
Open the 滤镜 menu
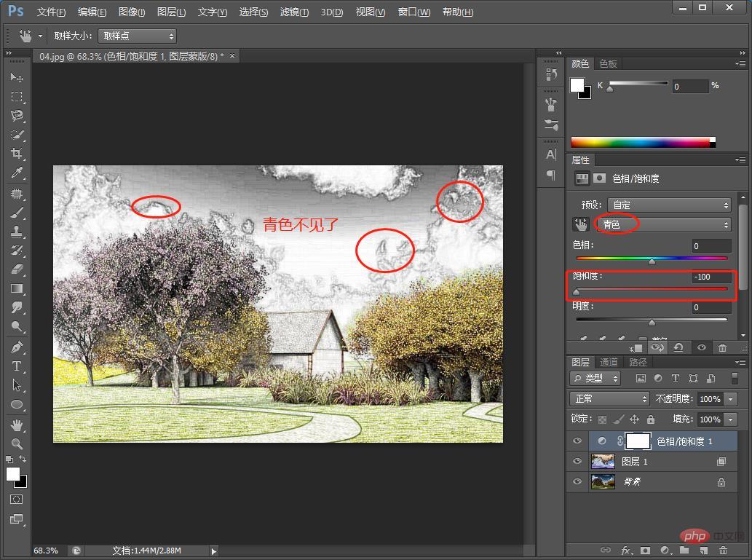(x=294, y=12)
